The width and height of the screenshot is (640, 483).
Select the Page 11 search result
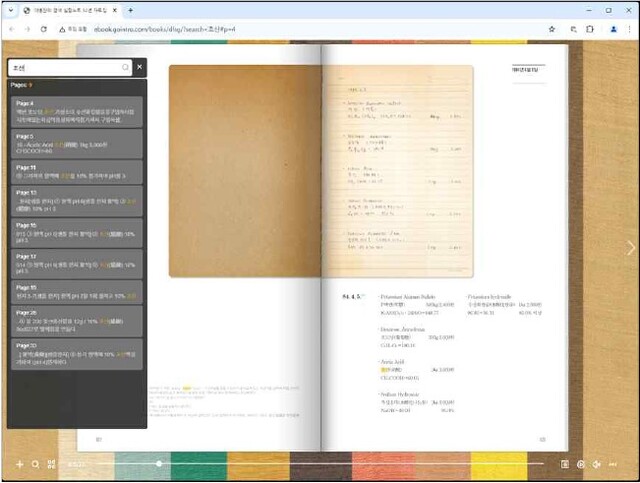click(77, 172)
